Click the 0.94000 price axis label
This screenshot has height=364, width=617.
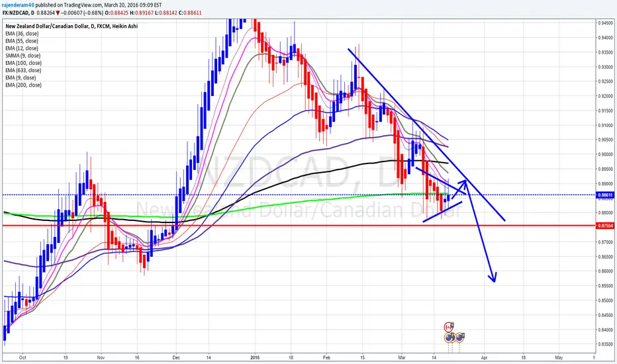click(605, 38)
